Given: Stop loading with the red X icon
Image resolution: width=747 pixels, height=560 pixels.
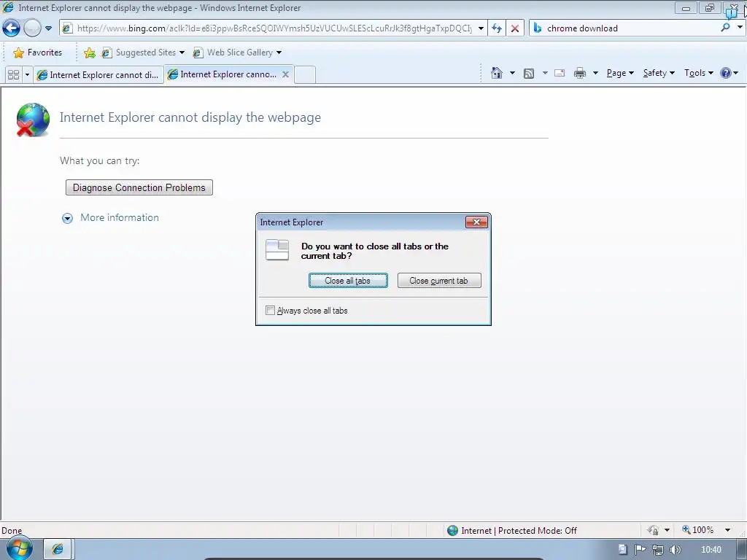Looking at the screenshot, I should (x=515, y=28).
